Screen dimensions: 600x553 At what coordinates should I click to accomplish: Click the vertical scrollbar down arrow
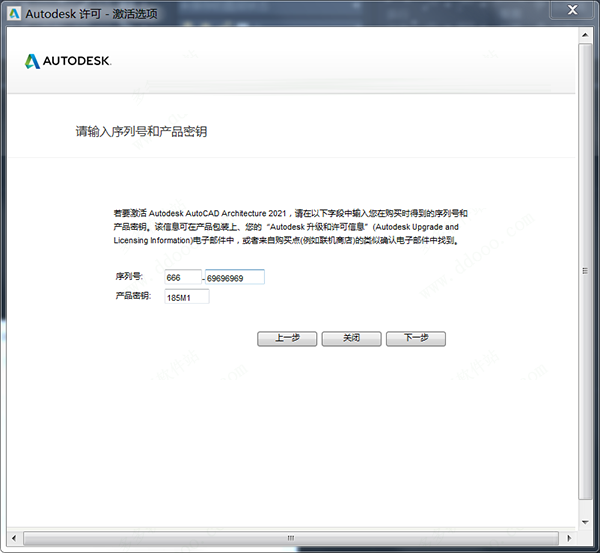[585, 522]
